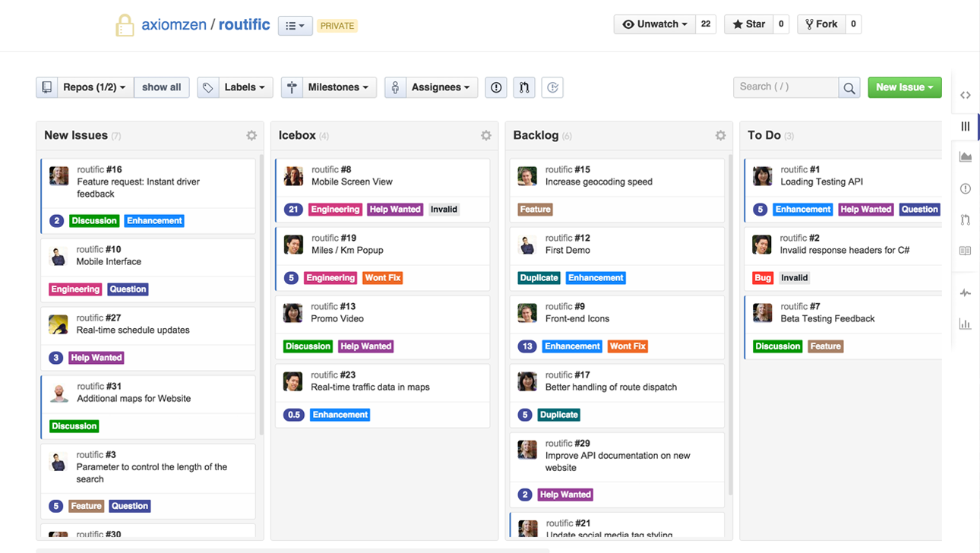Click the book icon beside Repos
Screen dimensions: 980x553
point(46,87)
